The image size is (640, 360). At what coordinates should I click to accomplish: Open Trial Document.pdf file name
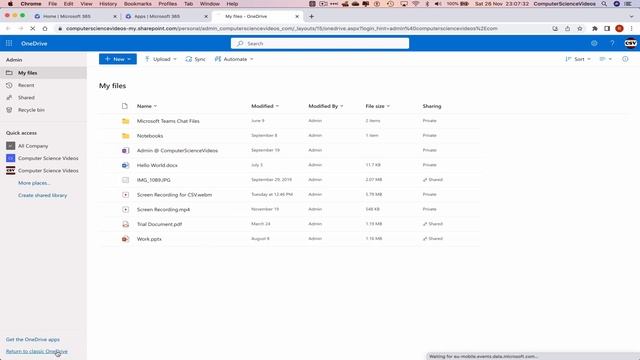point(159,224)
